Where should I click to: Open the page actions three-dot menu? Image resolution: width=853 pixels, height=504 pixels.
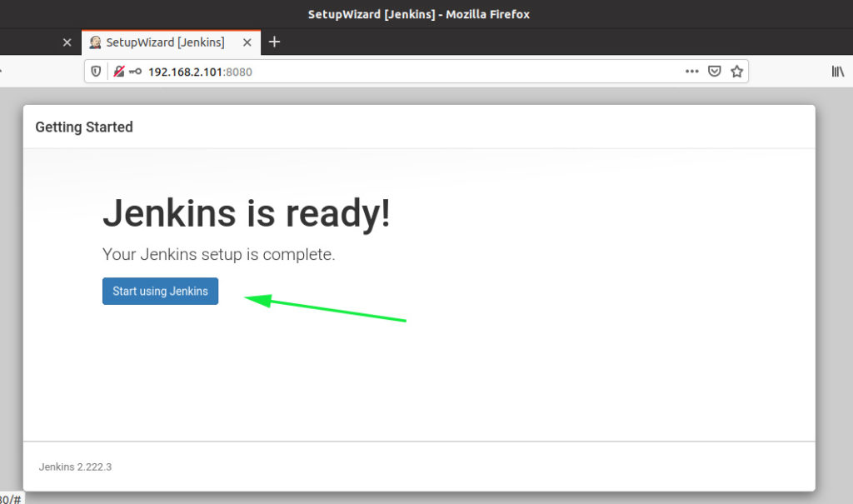tap(691, 72)
